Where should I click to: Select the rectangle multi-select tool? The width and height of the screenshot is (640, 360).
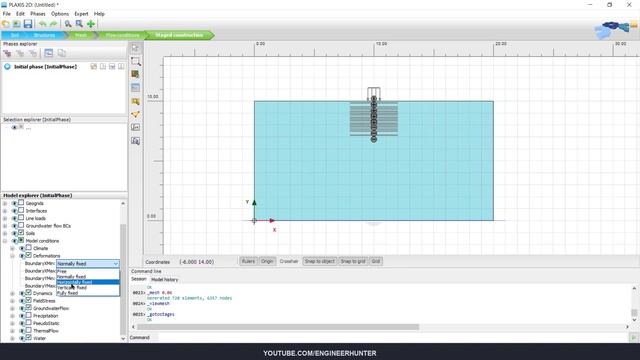point(136,61)
